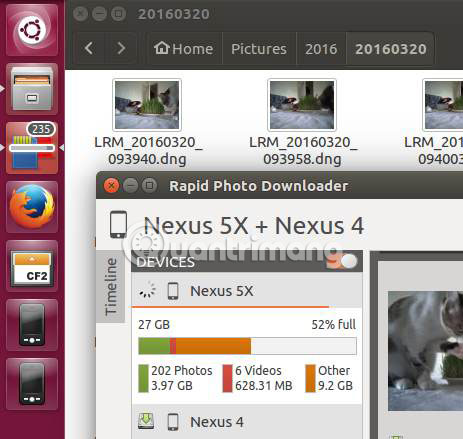
Task: Select thumbnail of LRM_20160320_093940.dng
Action: click(147, 105)
